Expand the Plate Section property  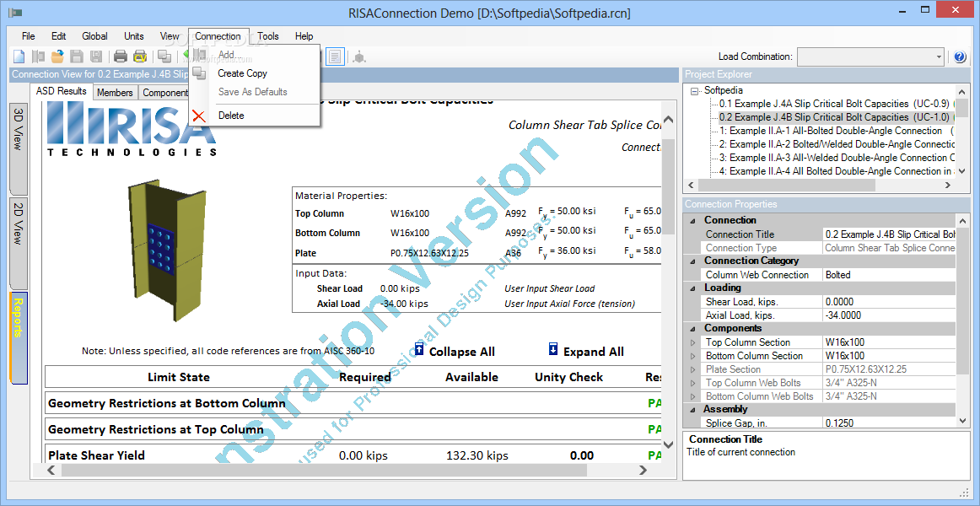(692, 369)
